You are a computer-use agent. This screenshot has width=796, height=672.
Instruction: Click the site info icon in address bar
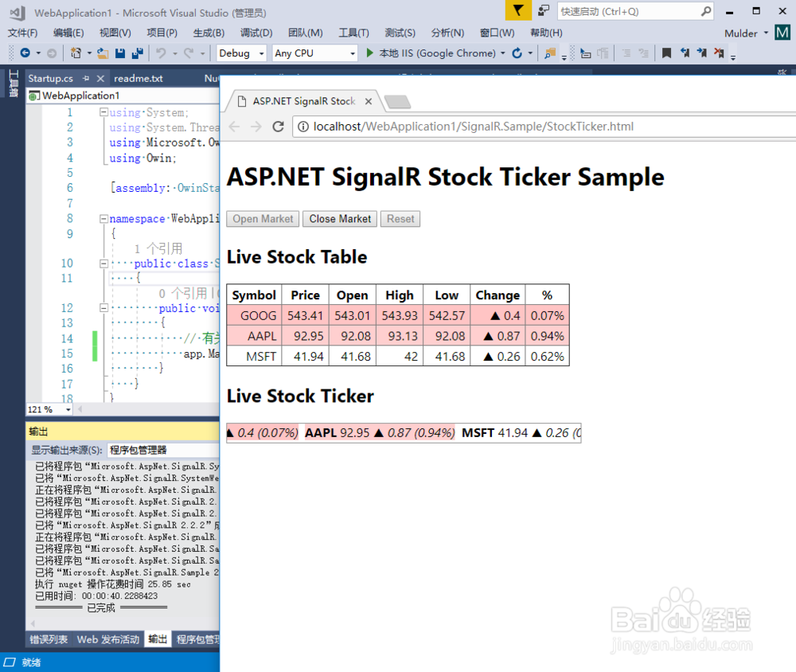tap(302, 127)
